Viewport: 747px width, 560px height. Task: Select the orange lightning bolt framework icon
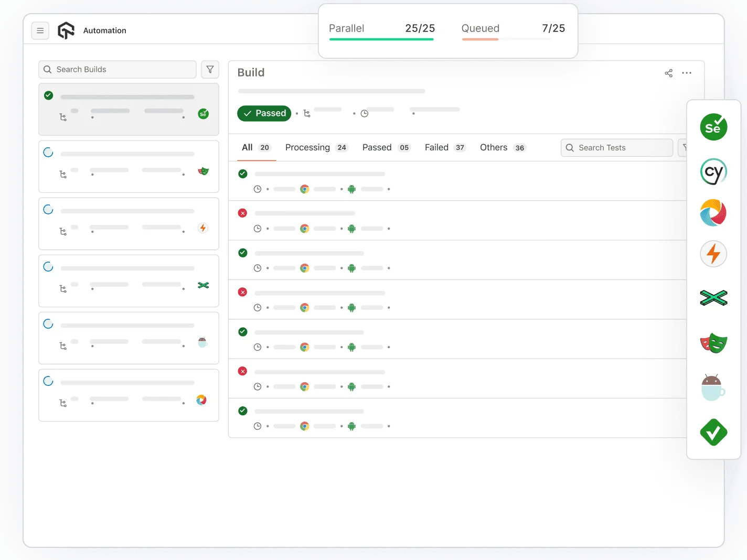point(713,254)
